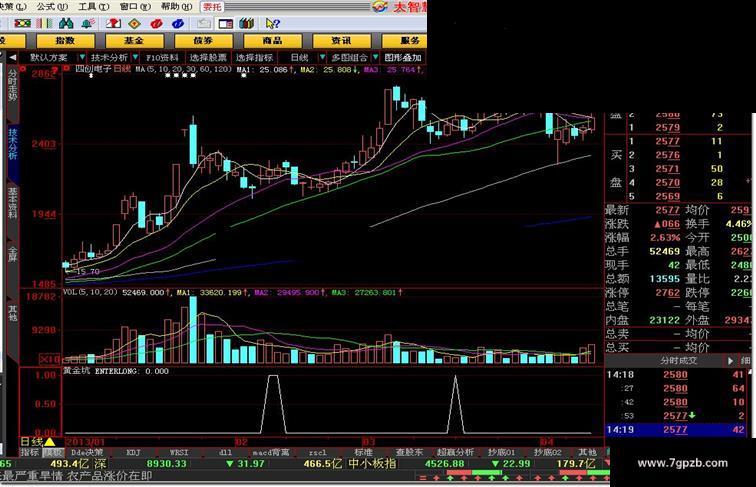Expand the 多图组合 dropdown arrow
Image resolution: width=756 pixels, height=487 pixels.
pyautogui.click(x=375, y=57)
